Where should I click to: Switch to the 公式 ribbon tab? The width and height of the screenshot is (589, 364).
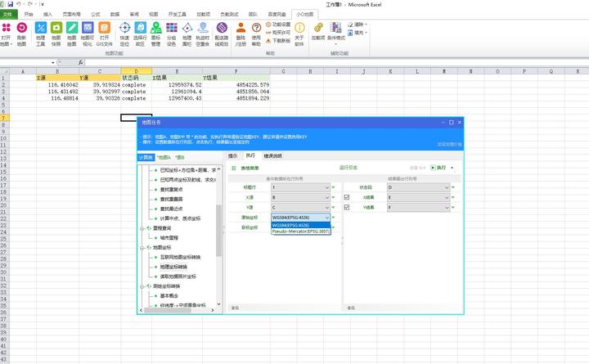pyautogui.click(x=96, y=14)
